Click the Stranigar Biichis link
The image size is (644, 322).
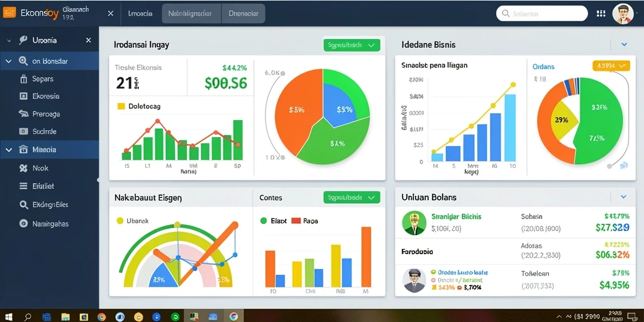[x=457, y=216]
